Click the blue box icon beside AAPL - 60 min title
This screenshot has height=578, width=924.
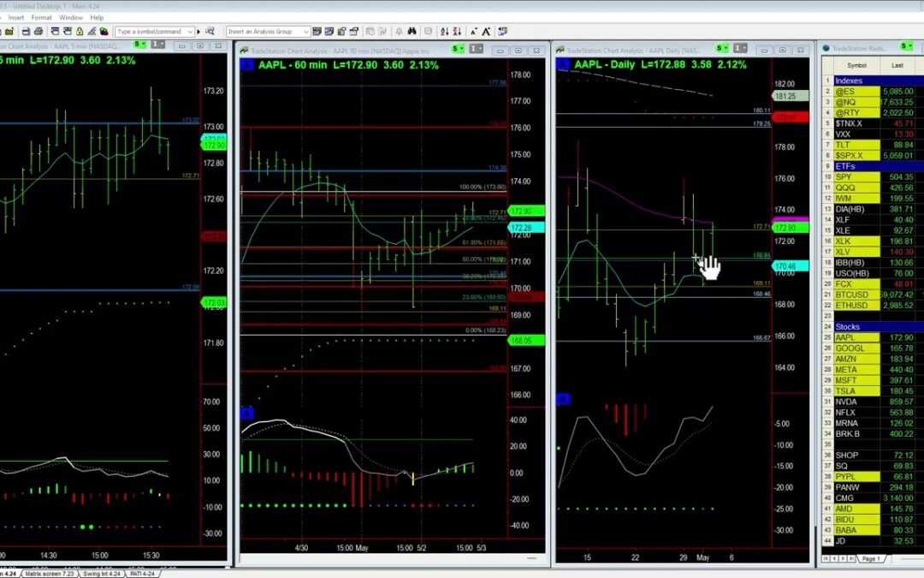tap(247, 64)
